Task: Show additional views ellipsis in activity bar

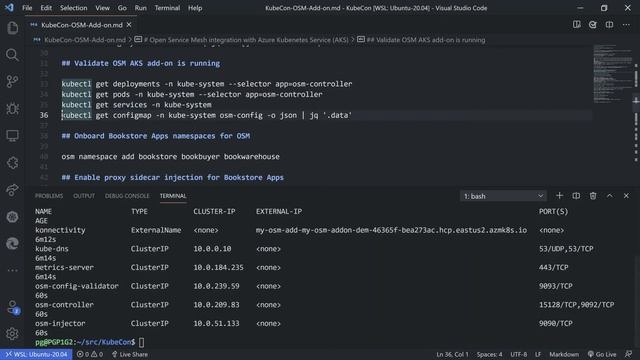Action: pyautogui.click(x=12, y=270)
